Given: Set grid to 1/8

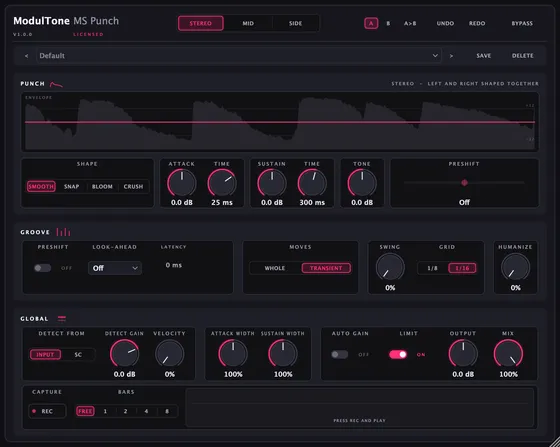Looking at the screenshot, I should 432,268.
